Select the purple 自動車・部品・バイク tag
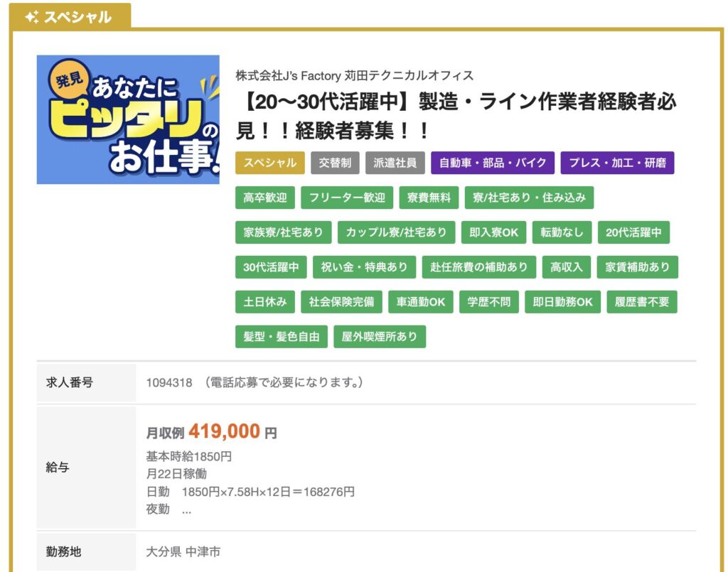This screenshot has height=572, width=728. [x=492, y=163]
